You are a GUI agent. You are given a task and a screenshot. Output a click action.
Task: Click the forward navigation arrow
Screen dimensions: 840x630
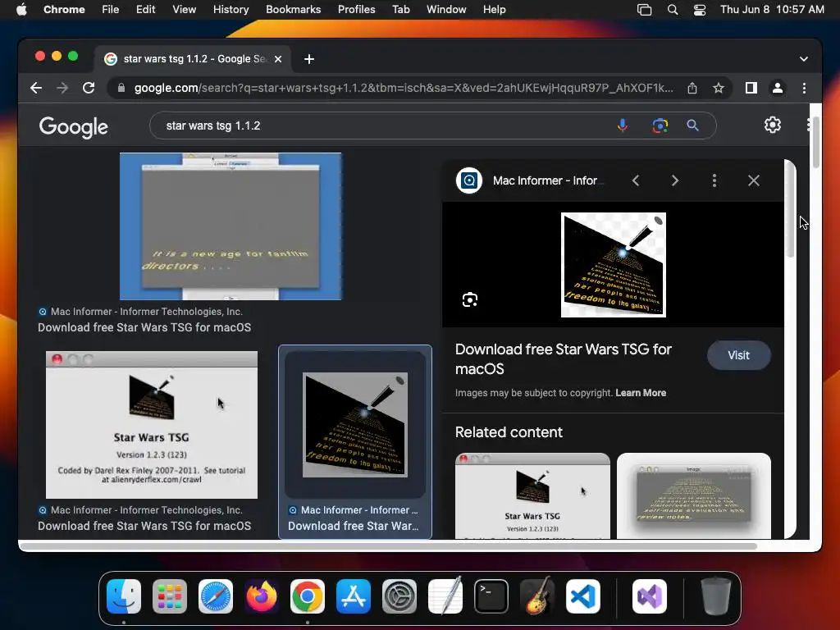tap(62, 88)
